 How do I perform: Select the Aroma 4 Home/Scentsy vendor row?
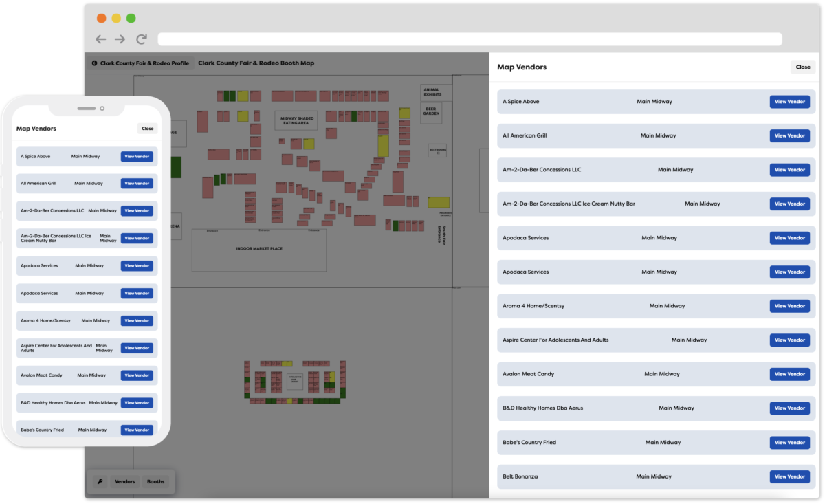coord(619,306)
